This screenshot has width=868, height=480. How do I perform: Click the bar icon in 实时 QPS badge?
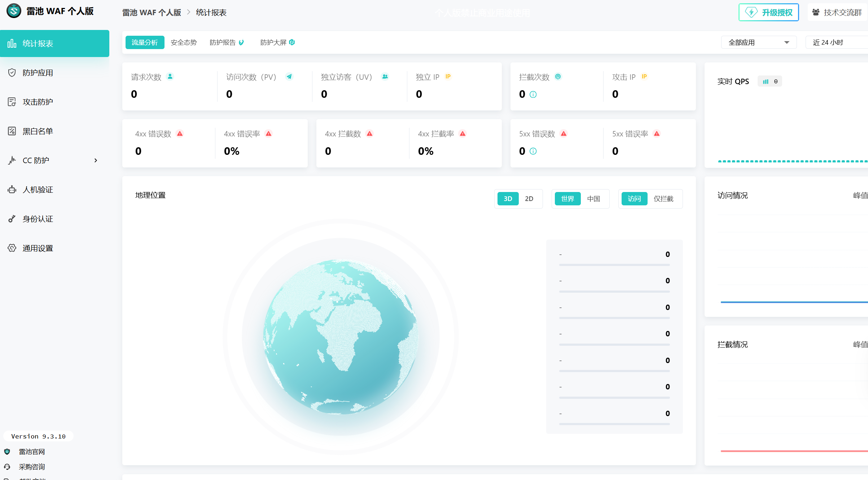[x=766, y=82]
